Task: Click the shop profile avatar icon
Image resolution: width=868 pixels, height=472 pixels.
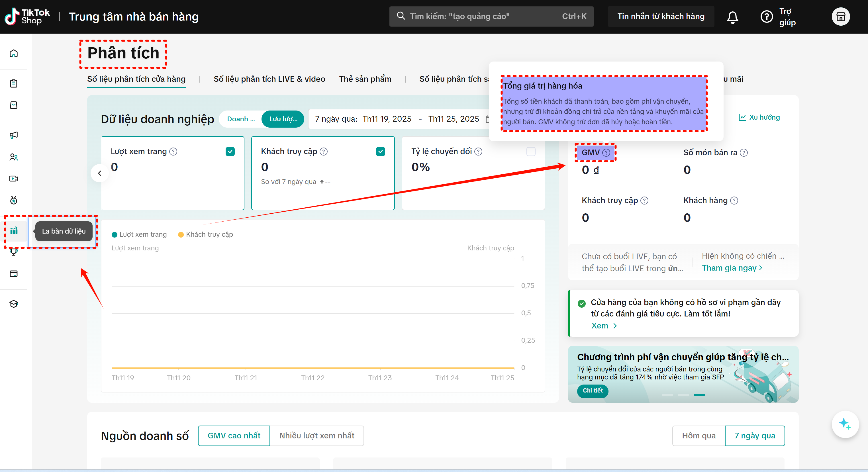Action: pyautogui.click(x=840, y=17)
